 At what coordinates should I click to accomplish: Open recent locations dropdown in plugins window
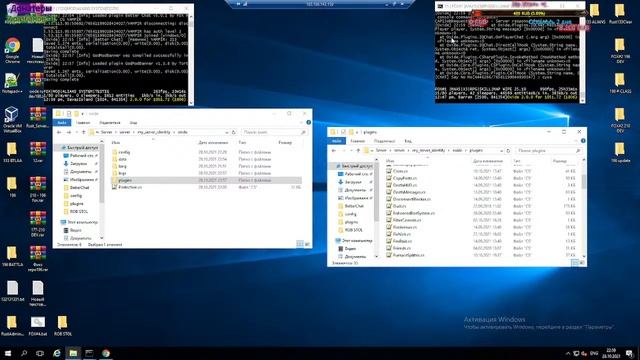351,151
